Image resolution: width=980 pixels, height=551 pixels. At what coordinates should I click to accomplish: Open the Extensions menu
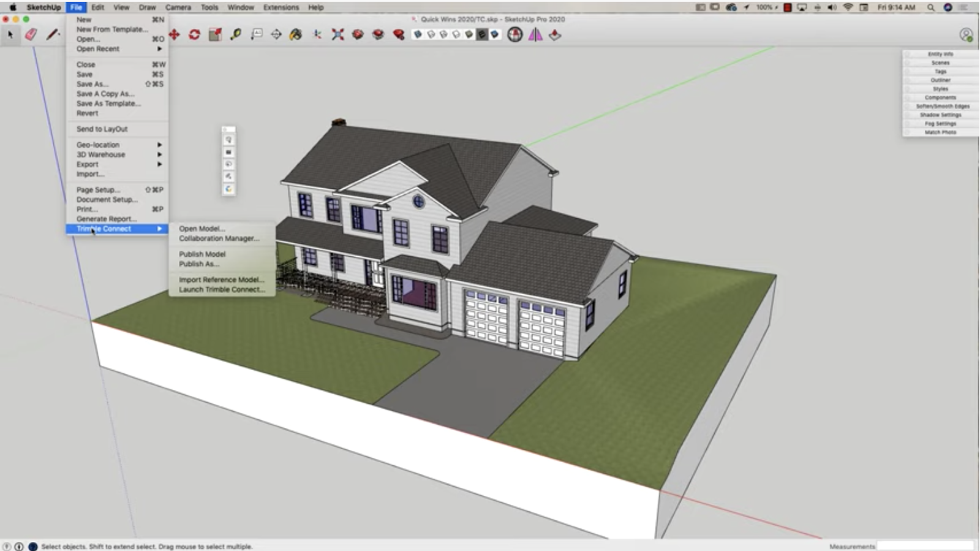tap(281, 7)
